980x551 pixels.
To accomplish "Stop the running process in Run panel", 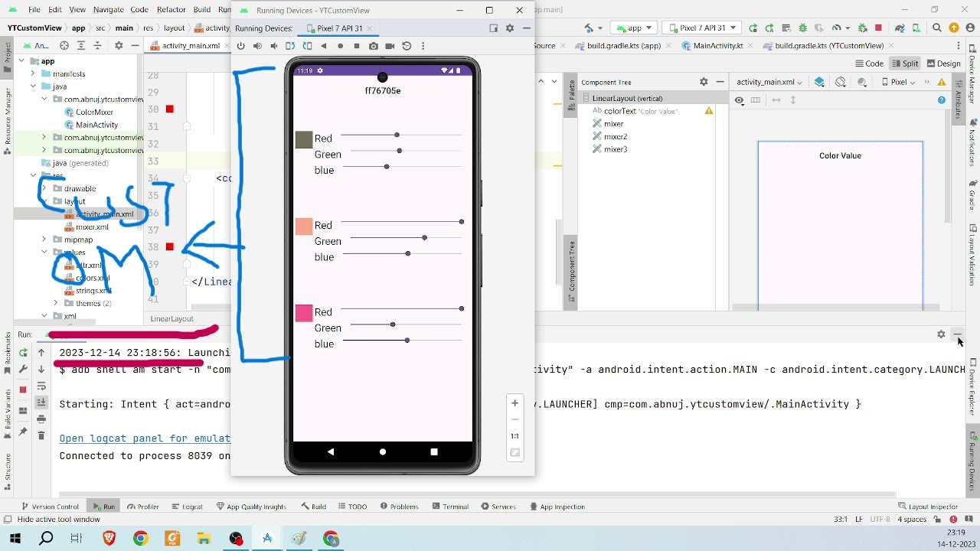I will point(23,390).
